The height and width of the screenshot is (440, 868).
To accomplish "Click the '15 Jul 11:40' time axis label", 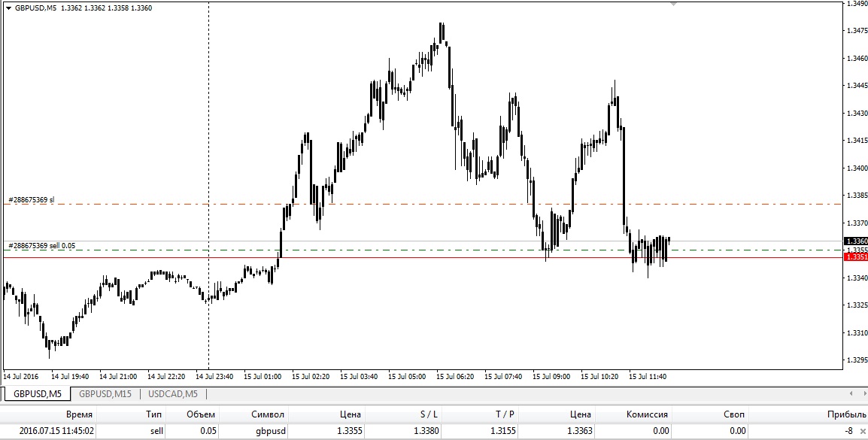I will point(647,376).
